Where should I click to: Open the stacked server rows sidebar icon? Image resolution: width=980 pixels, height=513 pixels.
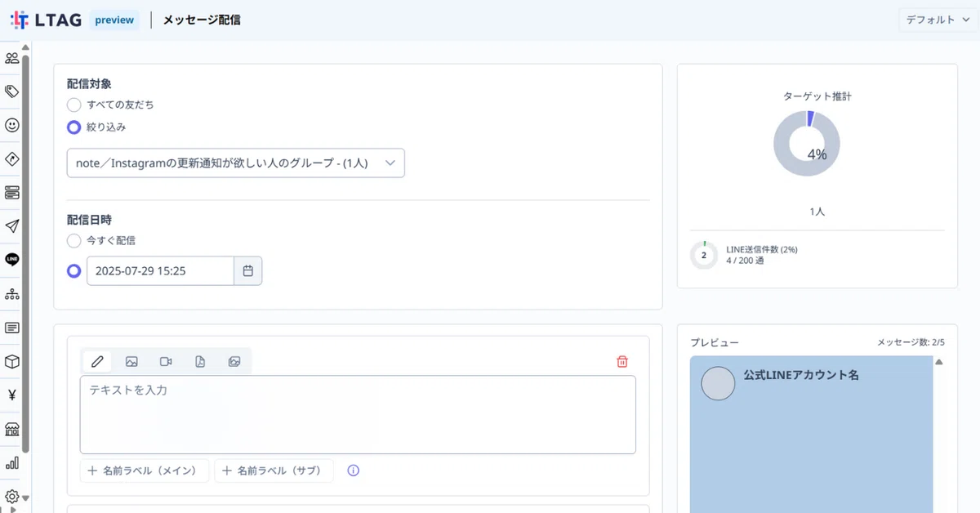pos(11,193)
